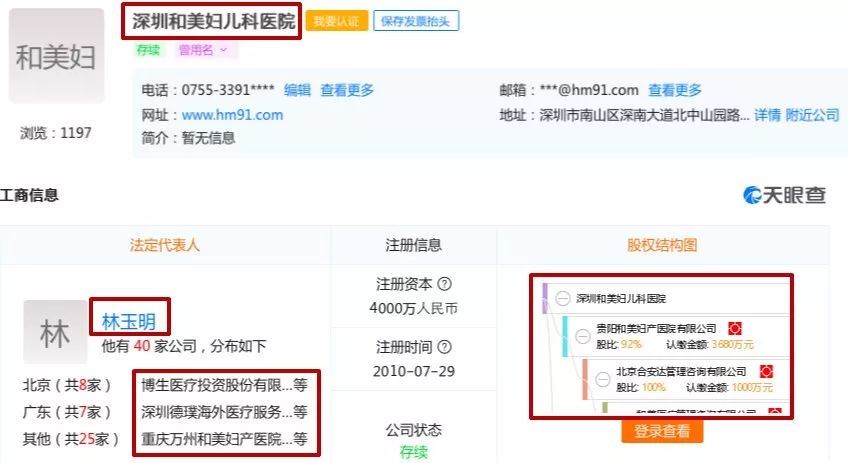The image size is (848, 463).
Task: Collapse the 北京合安达管理咨询有限公司 node
Action: (x=603, y=379)
